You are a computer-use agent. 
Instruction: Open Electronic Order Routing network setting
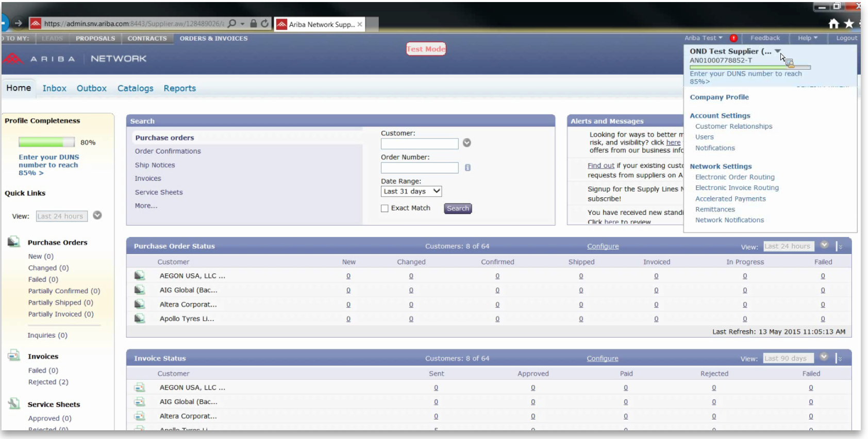(735, 177)
